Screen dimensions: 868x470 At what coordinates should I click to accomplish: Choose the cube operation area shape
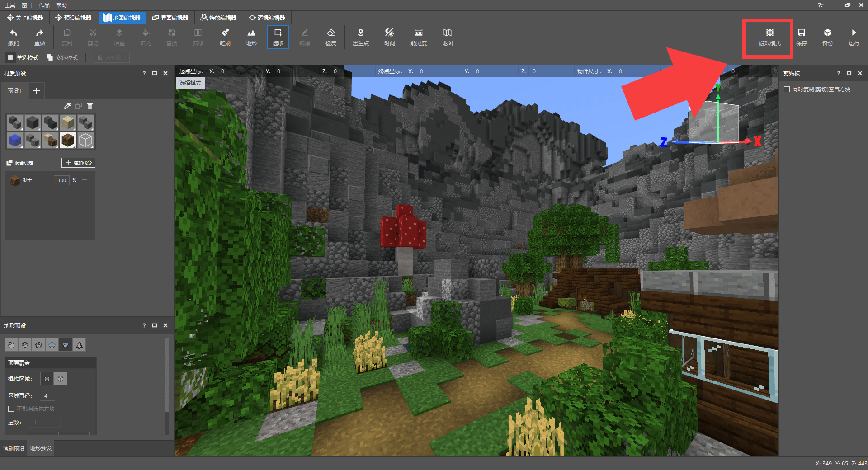61,379
